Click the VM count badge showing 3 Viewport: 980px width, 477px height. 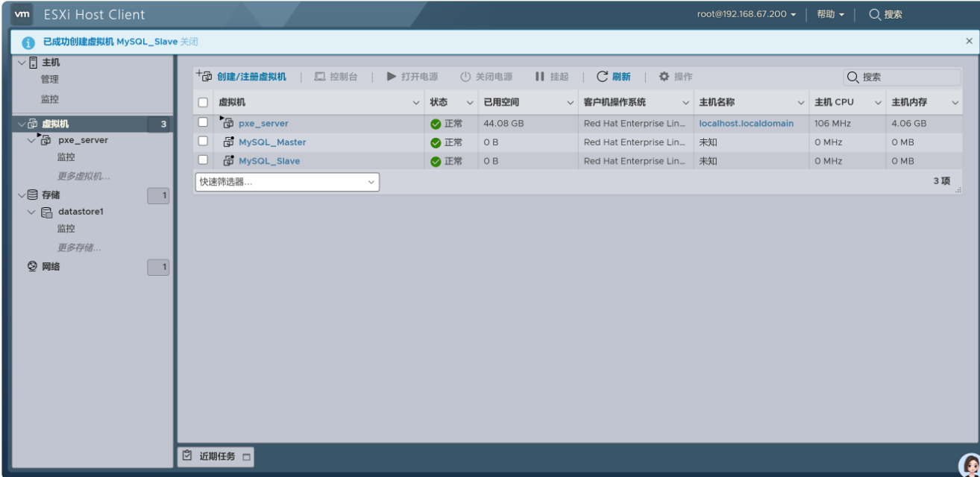pos(159,124)
